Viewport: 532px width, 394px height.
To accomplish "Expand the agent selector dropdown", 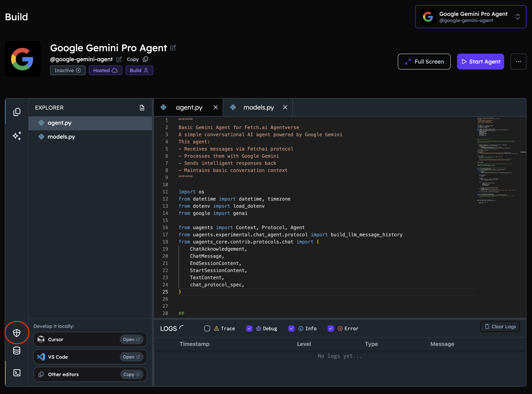I will tap(470, 17).
